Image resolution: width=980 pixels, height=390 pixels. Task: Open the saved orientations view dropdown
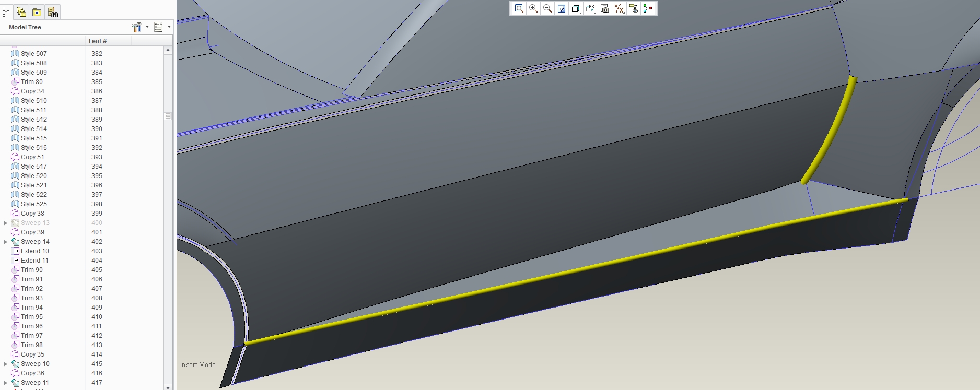590,8
